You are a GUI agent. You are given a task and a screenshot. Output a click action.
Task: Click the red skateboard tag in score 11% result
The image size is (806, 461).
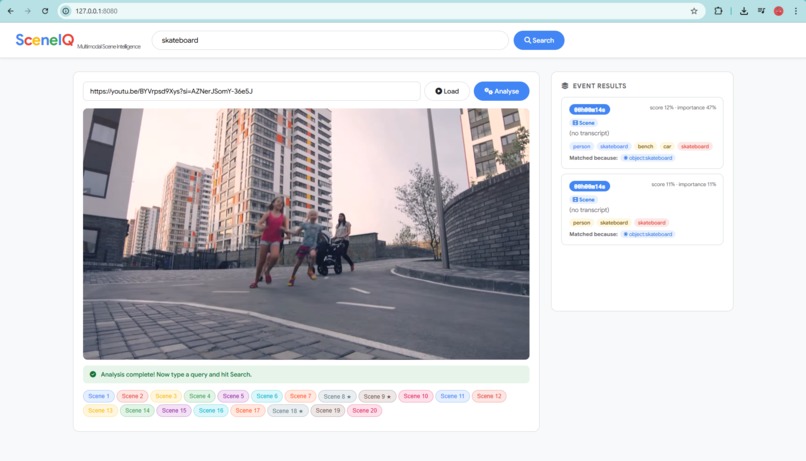point(651,223)
